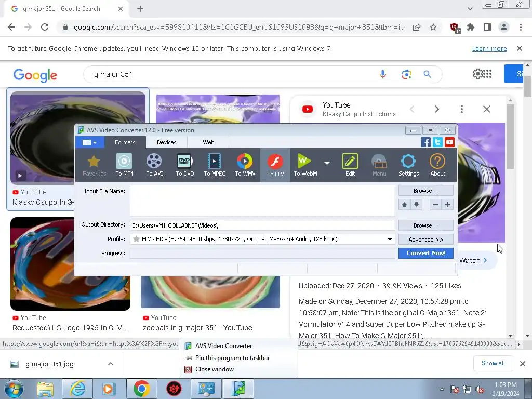
Task: Select the To AVI format icon
Action: pos(154,165)
